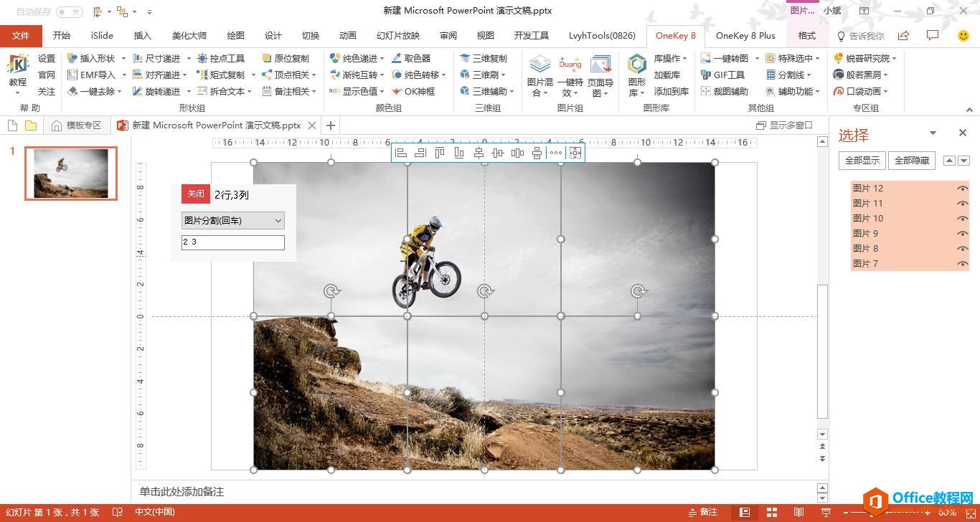This screenshot has height=522, width=980.
Task: Hide 图片 12 using its eye icon
Action: [x=962, y=189]
